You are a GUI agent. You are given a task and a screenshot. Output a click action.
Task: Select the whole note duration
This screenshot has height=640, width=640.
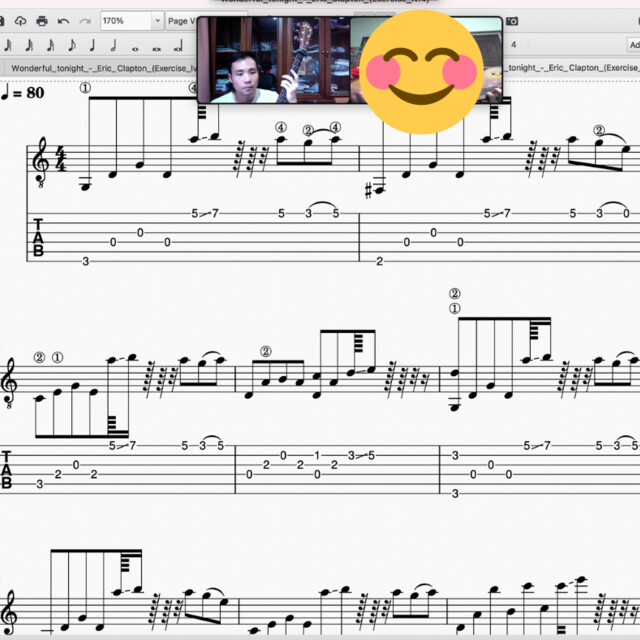pos(135,49)
